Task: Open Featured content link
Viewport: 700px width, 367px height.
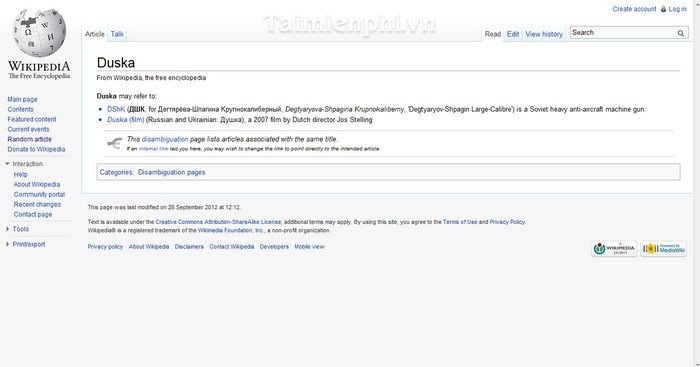Action: [32, 119]
